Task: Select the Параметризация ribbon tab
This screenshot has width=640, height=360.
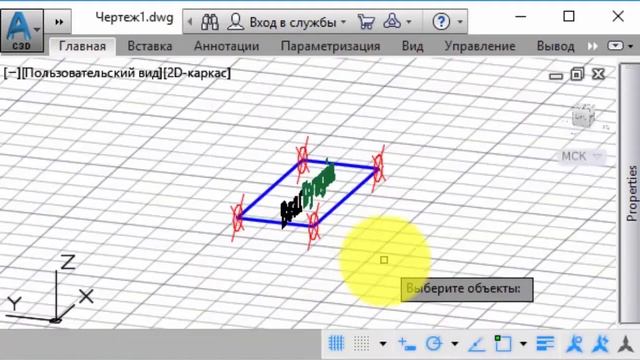Action: [330, 46]
